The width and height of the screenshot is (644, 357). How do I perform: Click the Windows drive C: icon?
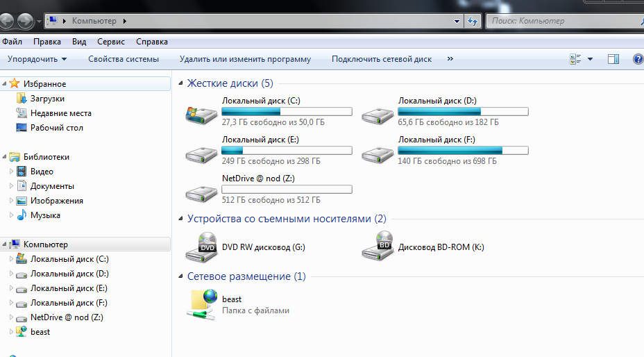click(201, 115)
